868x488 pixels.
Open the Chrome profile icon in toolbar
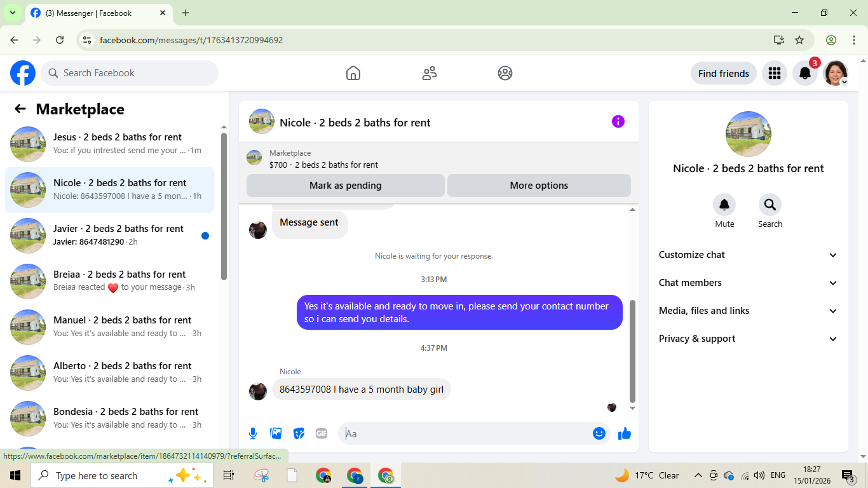tap(831, 40)
